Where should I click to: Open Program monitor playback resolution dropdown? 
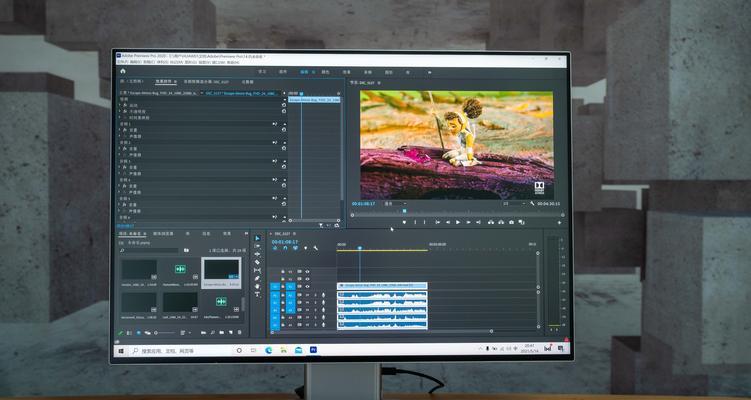[513, 204]
